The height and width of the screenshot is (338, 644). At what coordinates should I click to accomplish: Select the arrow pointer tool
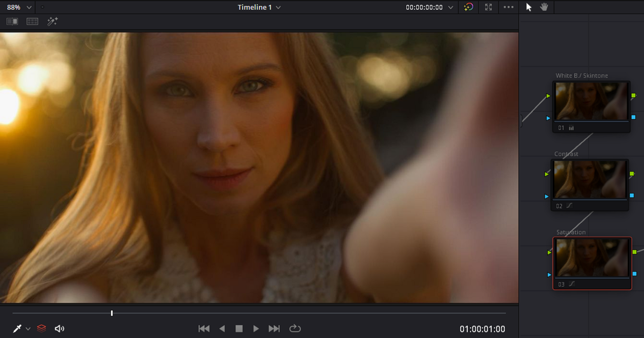pos(529,7)
